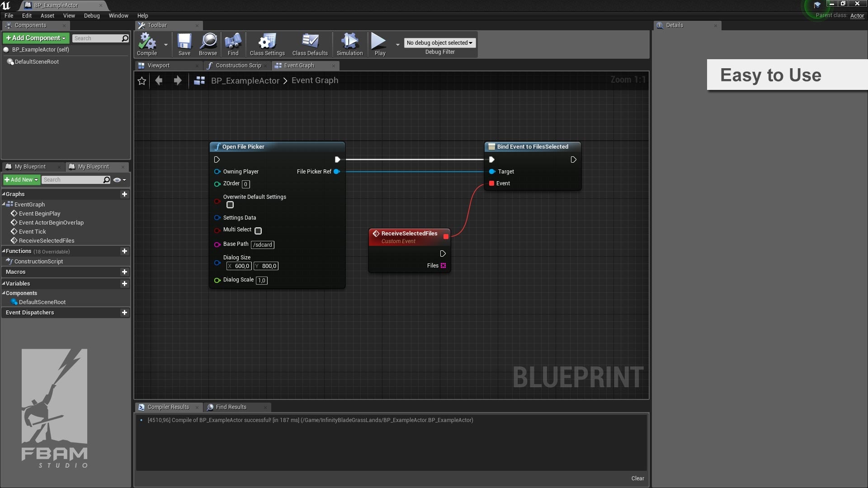The height and width of the screenshot is (488, 868).
Task: Open the Find tool
Action: tap(232, 44)
